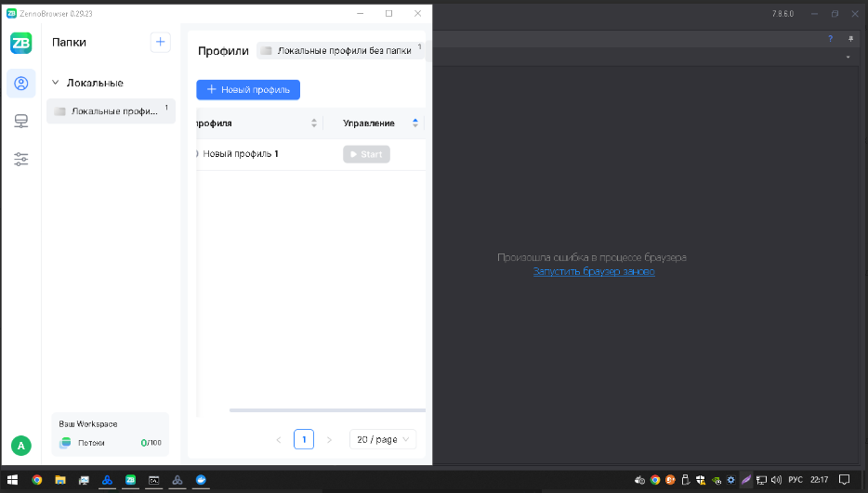Click the NVIDIA tray icon
Image resolution: width=868 pixels, height=493 pixels.
point(716,480)
